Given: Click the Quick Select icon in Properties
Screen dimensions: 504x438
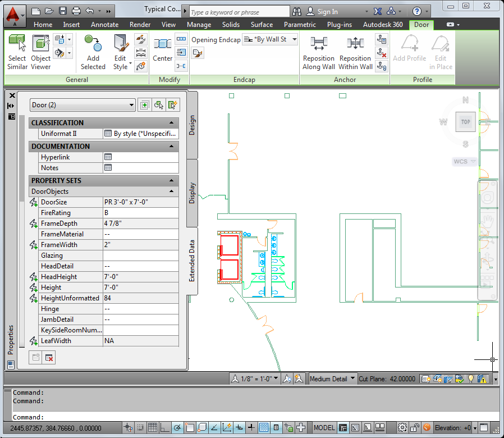Looking at the screenshot, I should [172, 105].
